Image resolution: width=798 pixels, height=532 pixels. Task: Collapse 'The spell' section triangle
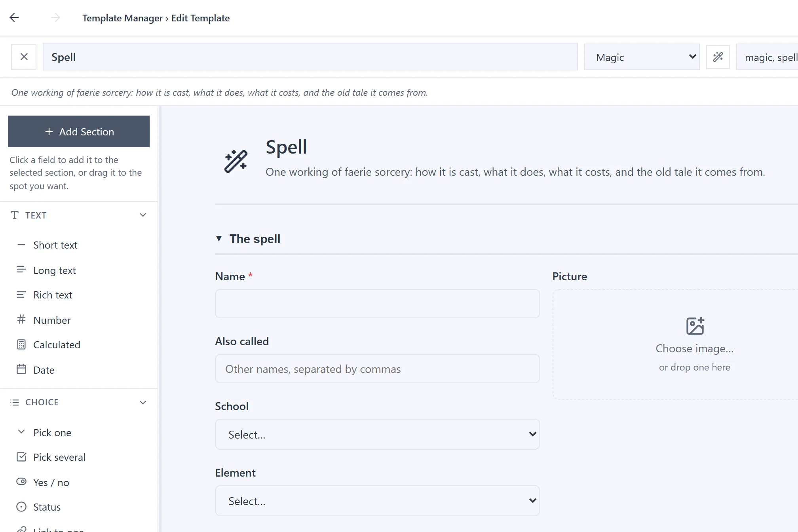219,239
